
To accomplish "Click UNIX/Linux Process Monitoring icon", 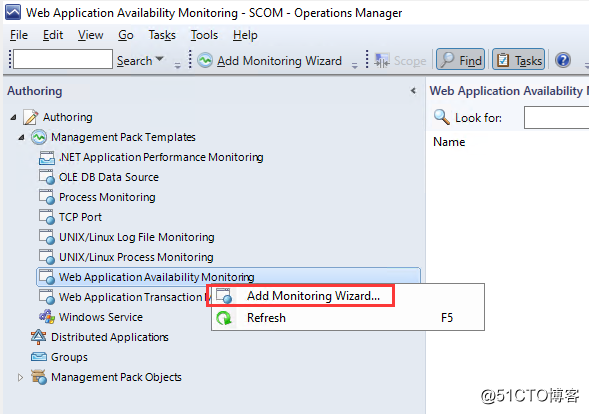I will click(47, 257).
